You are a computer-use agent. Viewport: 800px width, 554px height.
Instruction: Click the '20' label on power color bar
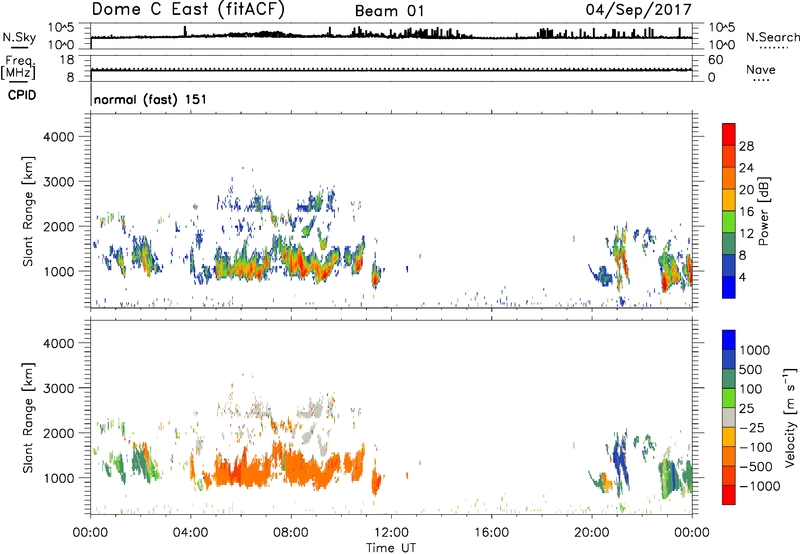coord(746,190)
